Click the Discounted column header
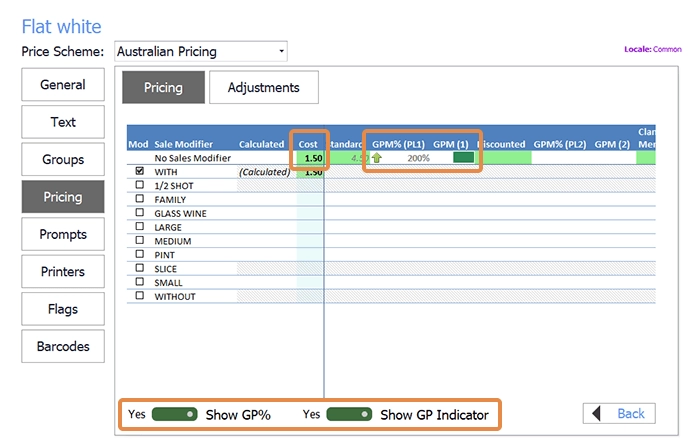Screen dimensions: 700x448 tap(501, 144)
